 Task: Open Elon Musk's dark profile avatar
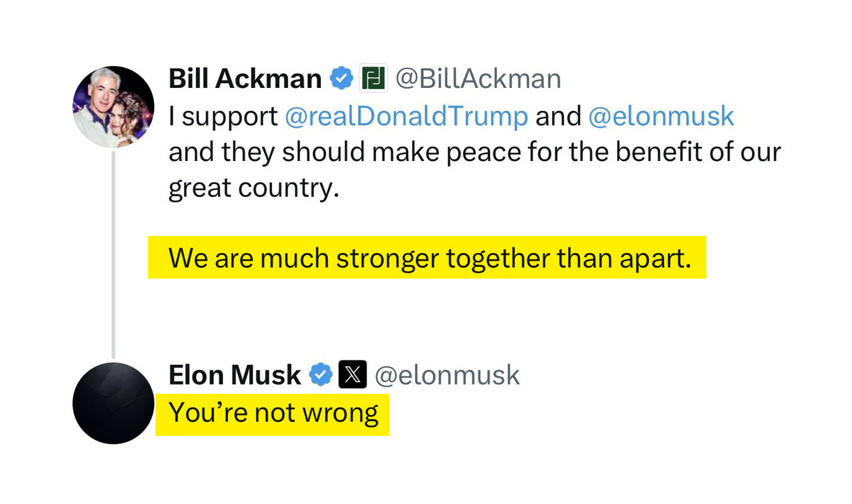coord(113,403)
